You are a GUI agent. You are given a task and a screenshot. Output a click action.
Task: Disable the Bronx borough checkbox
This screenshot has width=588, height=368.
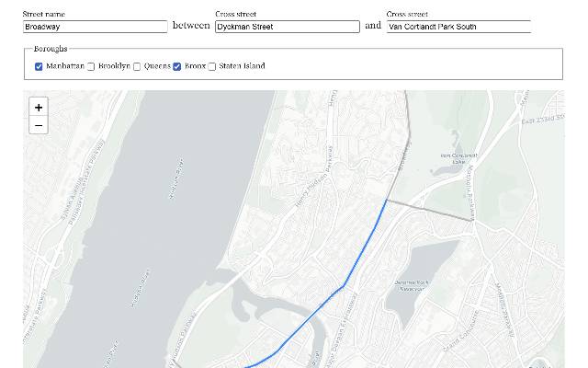pyautogui.click(x=177, y=66)
